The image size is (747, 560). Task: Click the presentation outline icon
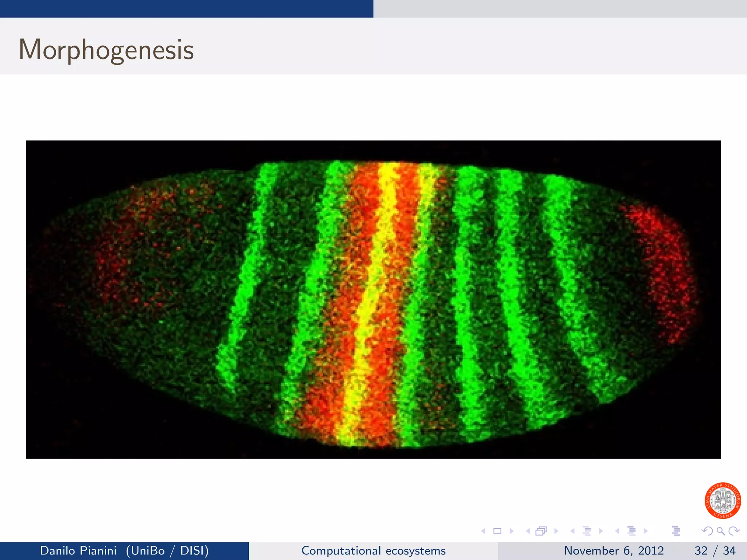[676, 531]
